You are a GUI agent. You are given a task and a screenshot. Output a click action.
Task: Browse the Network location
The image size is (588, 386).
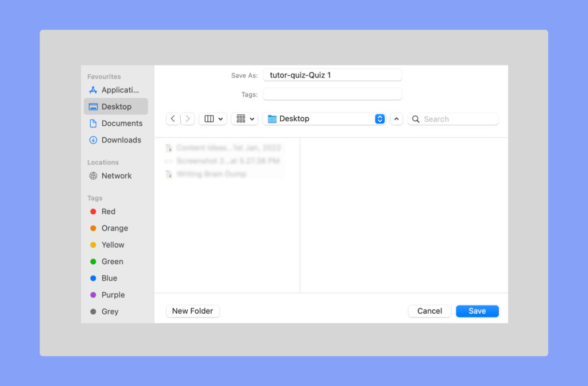(x=117, y=175)
